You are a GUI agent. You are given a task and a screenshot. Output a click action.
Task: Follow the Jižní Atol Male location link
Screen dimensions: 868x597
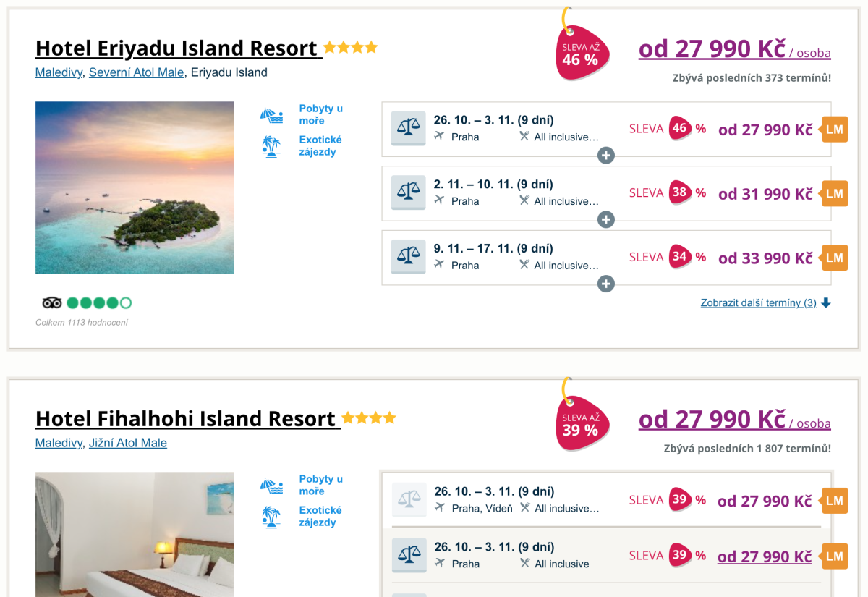coord(127,443)
